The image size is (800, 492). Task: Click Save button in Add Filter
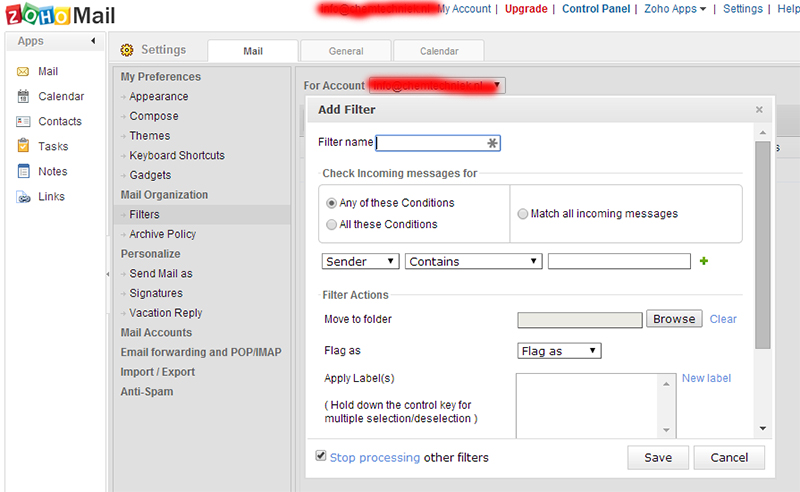[x=658, y=458]
